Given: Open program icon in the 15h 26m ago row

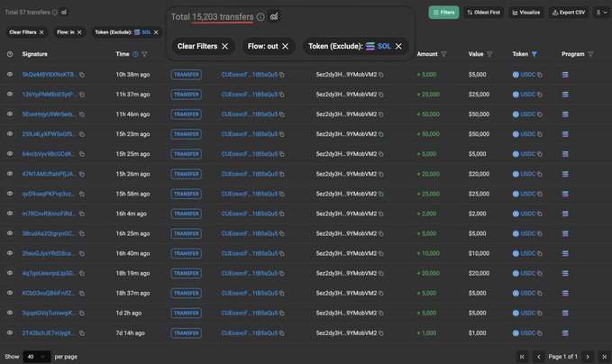Looking at the screenshot, I should (565, 174).
